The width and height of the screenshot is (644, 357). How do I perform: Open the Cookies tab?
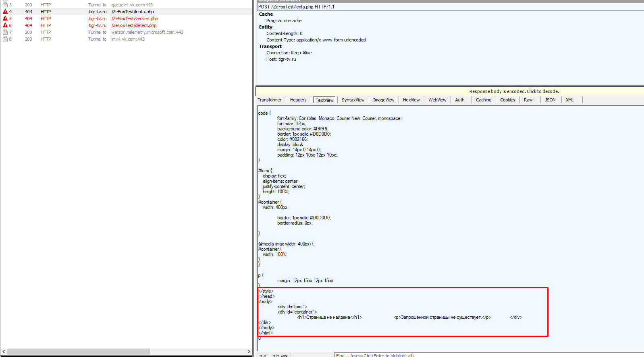pyautogui.click(x=508, y=100)
